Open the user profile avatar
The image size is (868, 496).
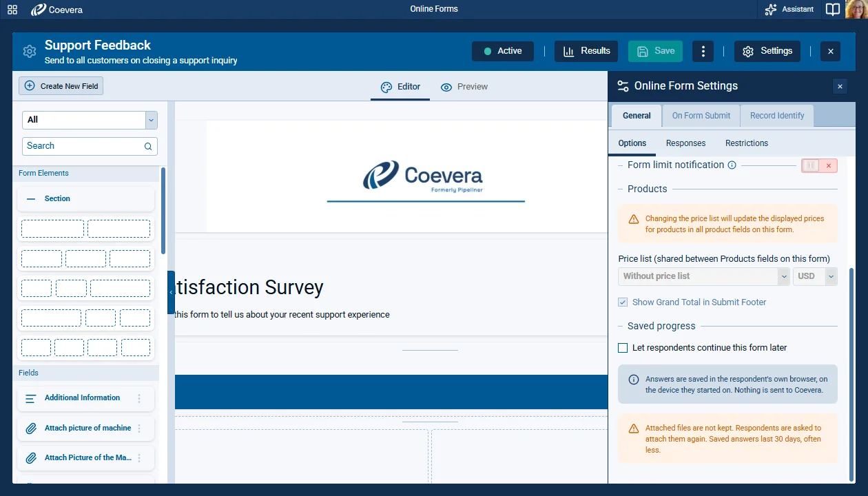coord(856,10)
